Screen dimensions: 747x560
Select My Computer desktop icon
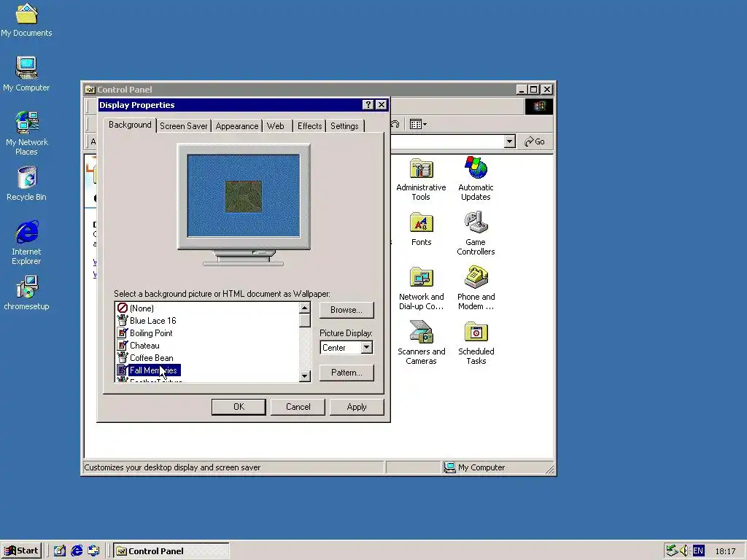(26, 74)
